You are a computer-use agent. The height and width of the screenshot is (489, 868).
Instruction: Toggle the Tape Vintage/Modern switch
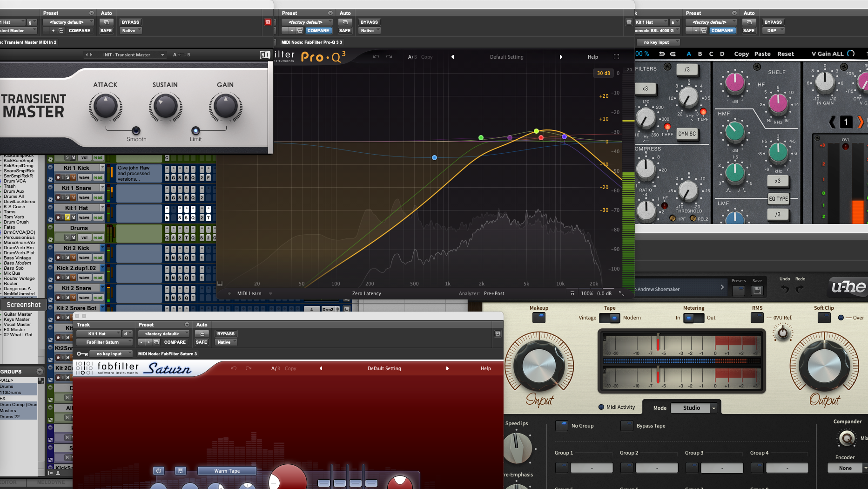(610, 318)
